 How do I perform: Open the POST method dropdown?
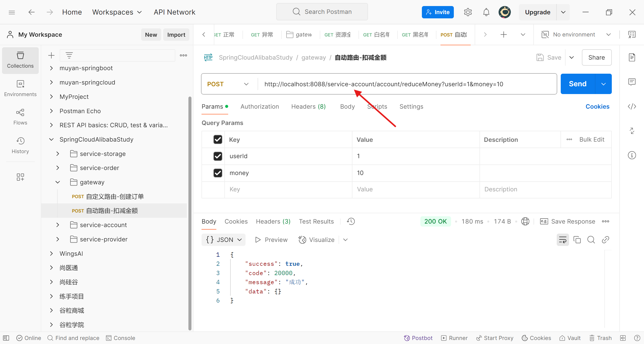(228, 84)
